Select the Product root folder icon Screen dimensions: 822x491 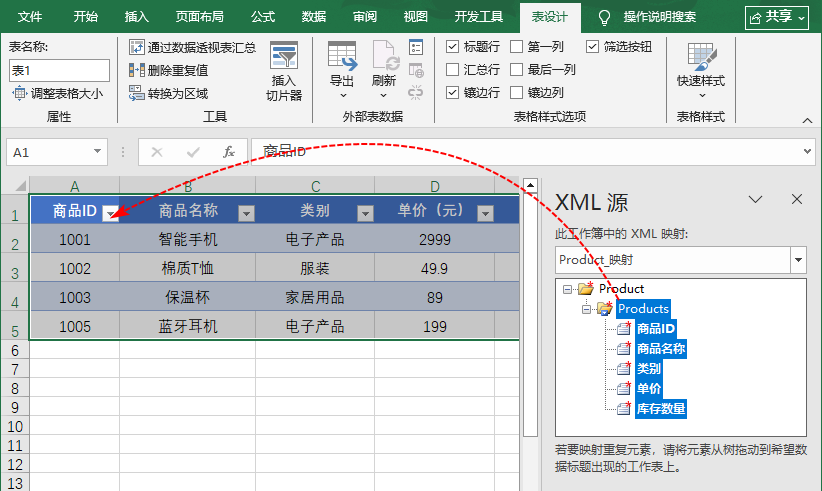tap(586, 288)
